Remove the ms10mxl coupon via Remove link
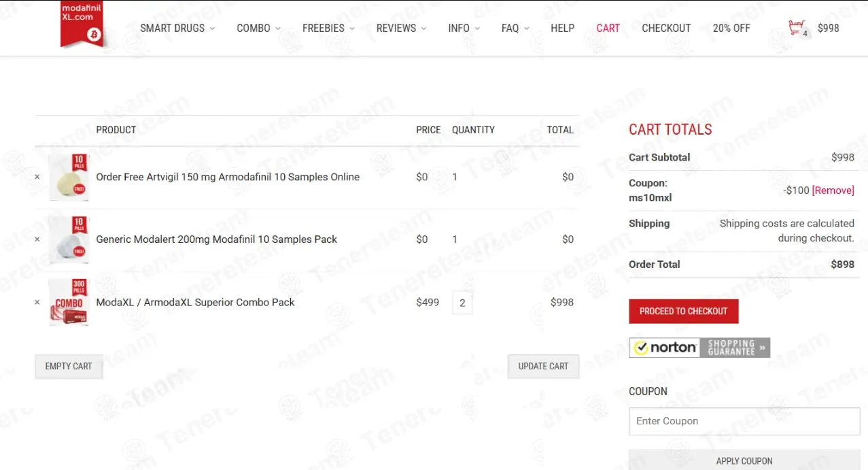Image resolution: width=868 pixels, height=470 pixels. [833, 190]
